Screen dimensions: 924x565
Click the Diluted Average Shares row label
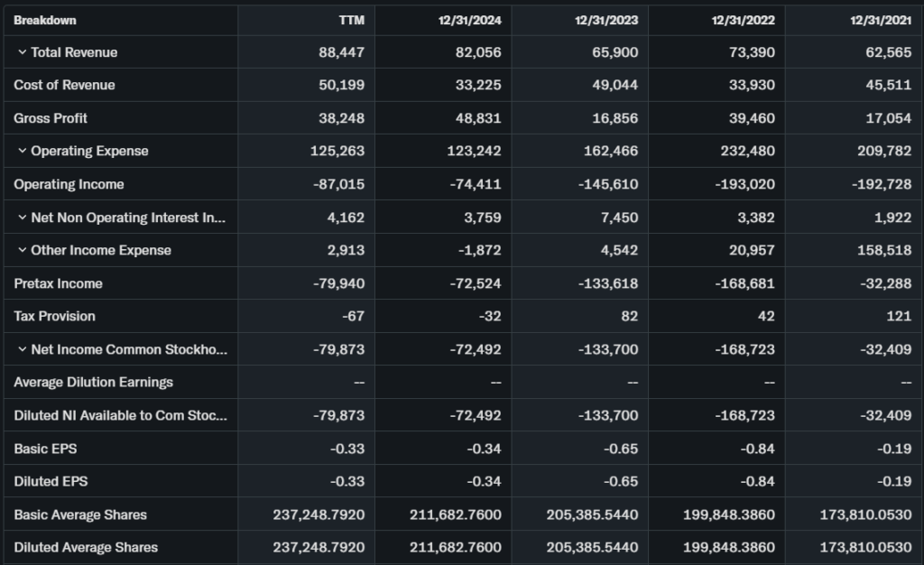86,547
